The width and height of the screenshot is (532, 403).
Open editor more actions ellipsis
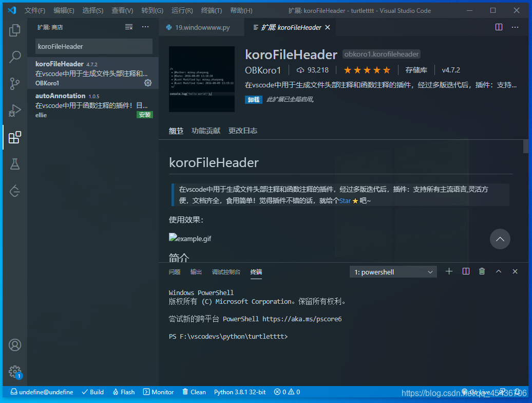(515, 27)
